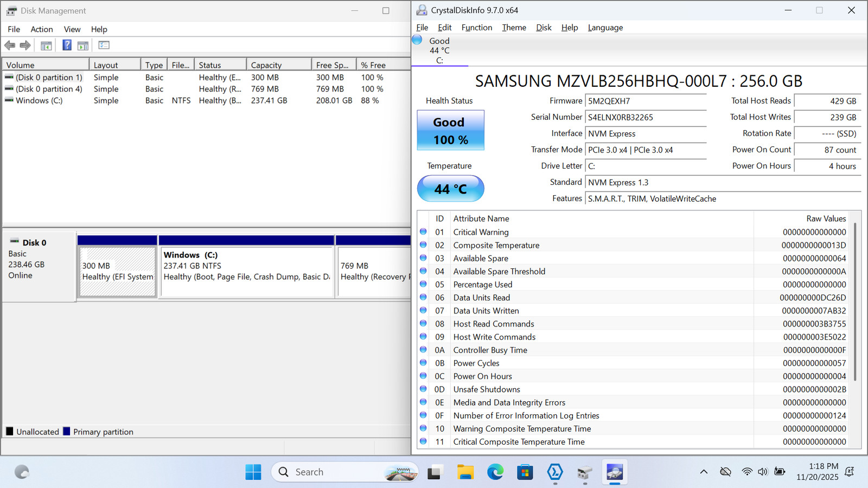This screenshot has height=488, width=868.
Task: Click Show/Hide Console Tree toolbar icon
Action: click(46, 46)
